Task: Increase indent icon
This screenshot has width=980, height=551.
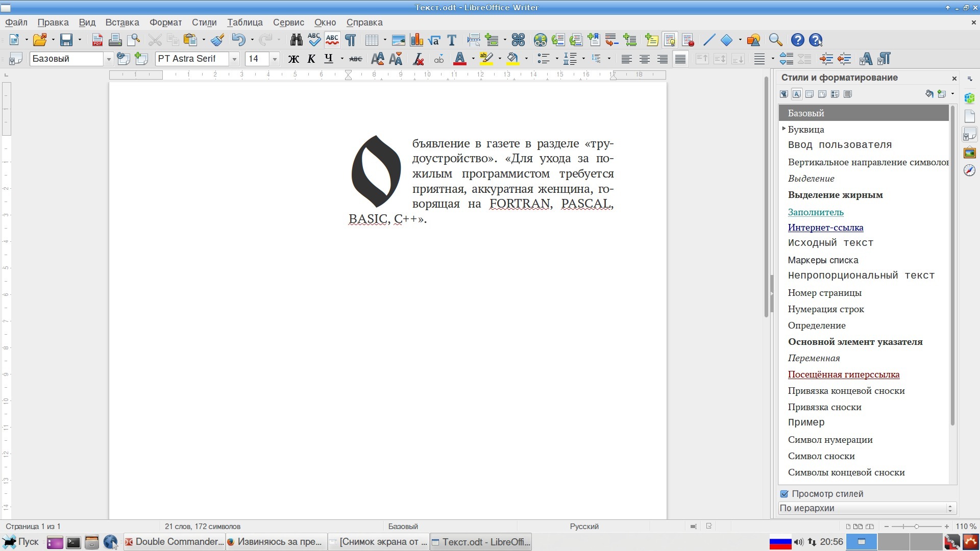Action: click(826, 59)
